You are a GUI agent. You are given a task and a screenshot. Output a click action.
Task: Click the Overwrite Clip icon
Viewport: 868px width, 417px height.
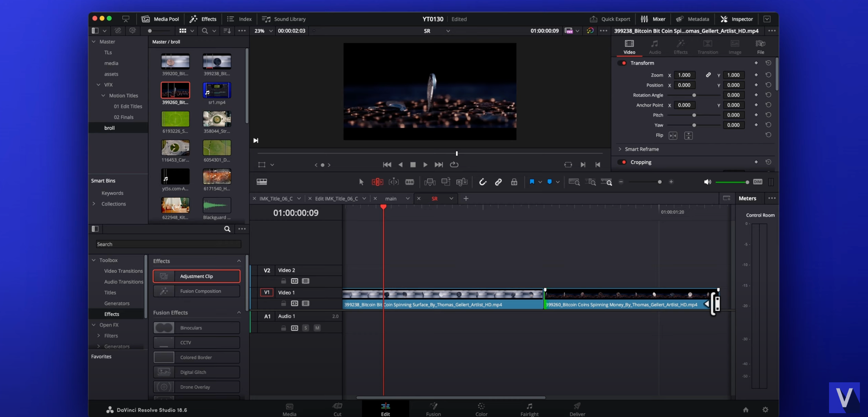coord(446,182)
